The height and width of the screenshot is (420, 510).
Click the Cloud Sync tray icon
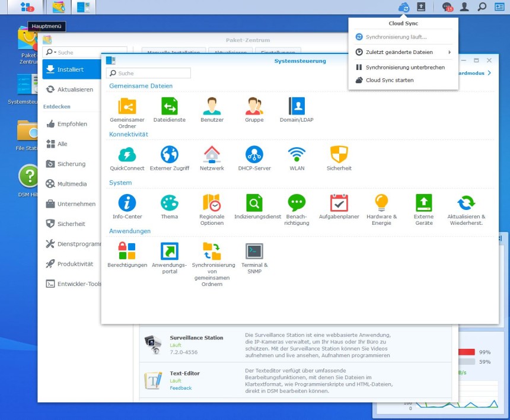[404, 7]
